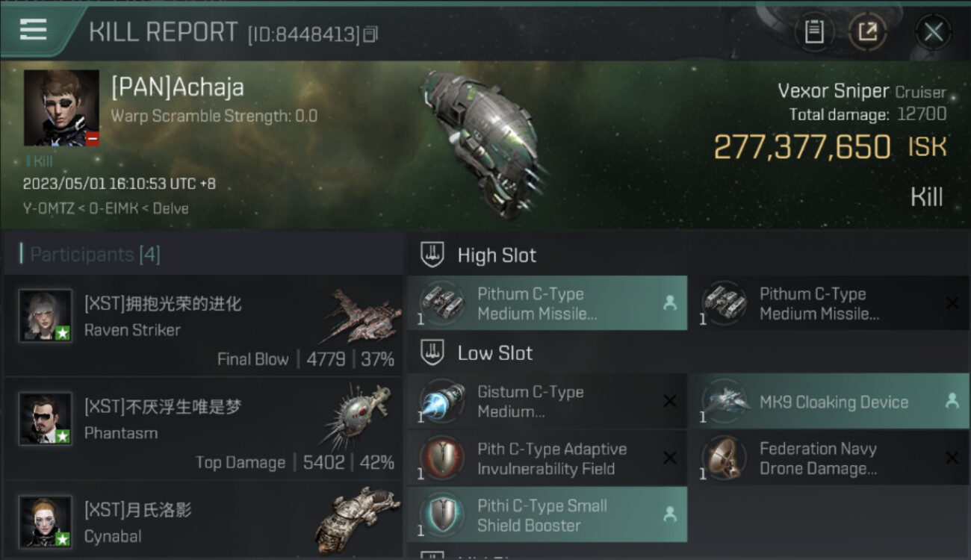Viewport: 971px width, 560px height.
Task: Open the hamburger menu icon
Action: (33, 30)
